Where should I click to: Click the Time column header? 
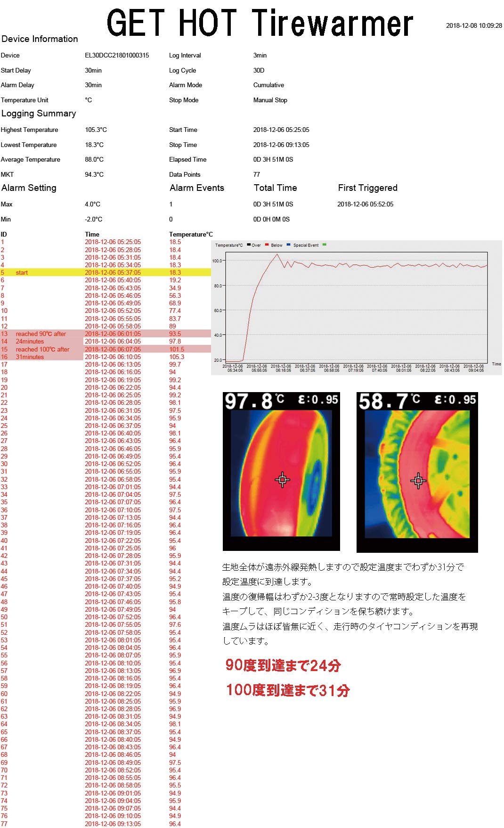point(92,234)
